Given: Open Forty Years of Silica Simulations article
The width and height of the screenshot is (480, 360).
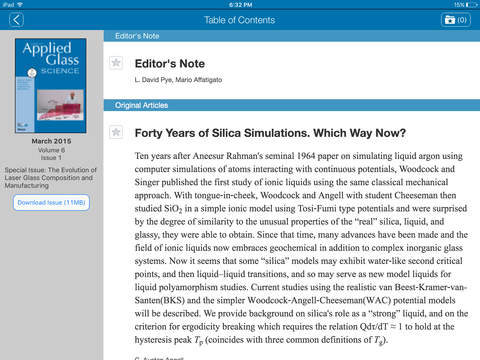Looking at the screenshot, I should [x=270, y=133].
